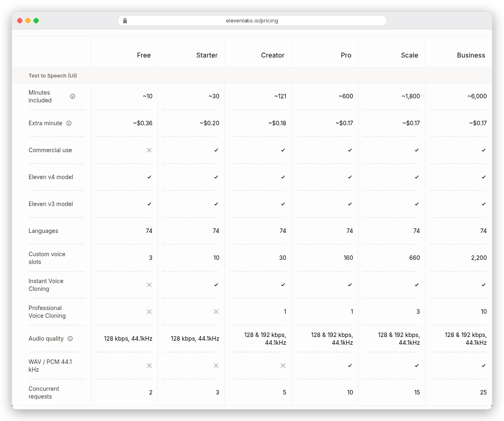The height and width of the screenshot is (421, 504).
Task: Click the 25 concurrent requests value
Action: coord(483,392)
